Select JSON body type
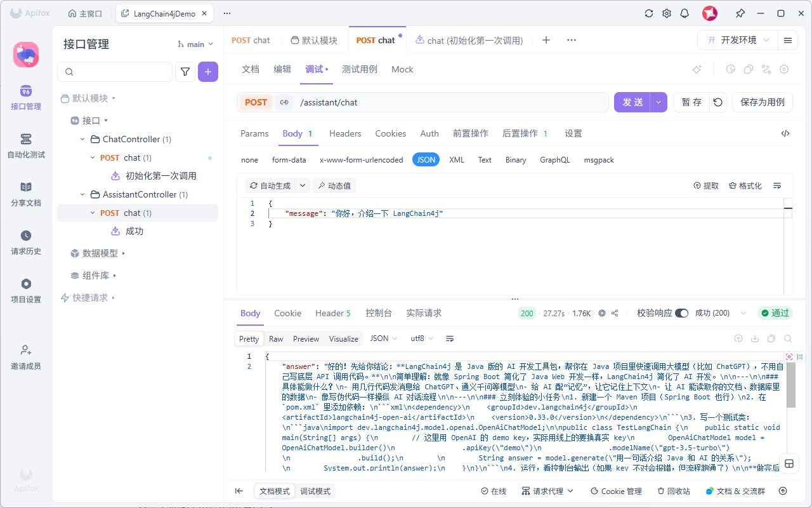812x508 pixels. pos(426,160)
